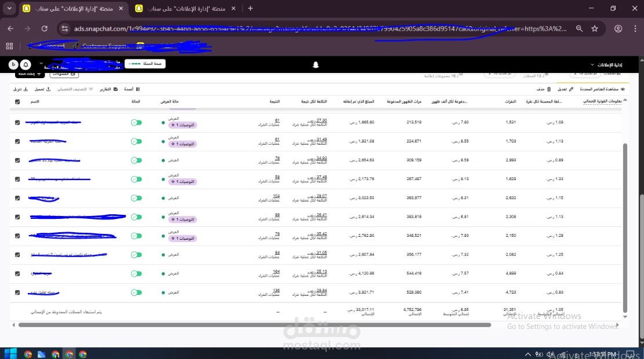Open Chrome's three-dot menu

(x=635, y=29)
